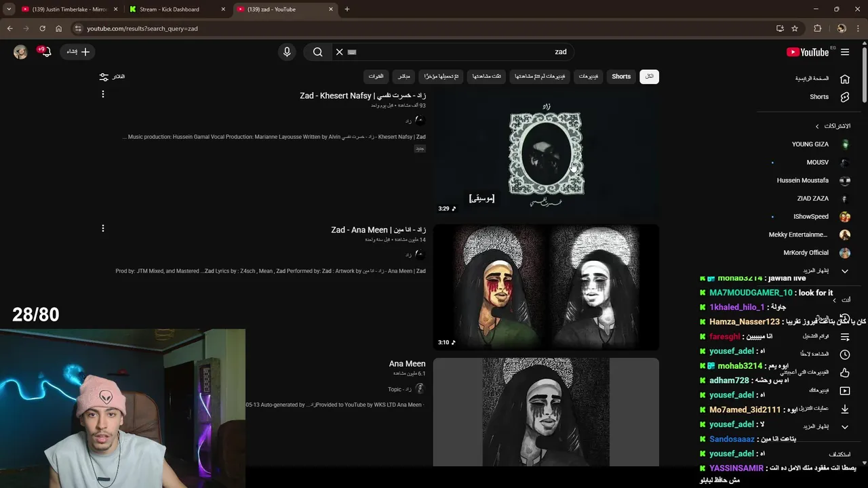Viewport: 868px width, 488px height.
Task: Select the 'مباشر' live filter chip
Action: [404, 77]
